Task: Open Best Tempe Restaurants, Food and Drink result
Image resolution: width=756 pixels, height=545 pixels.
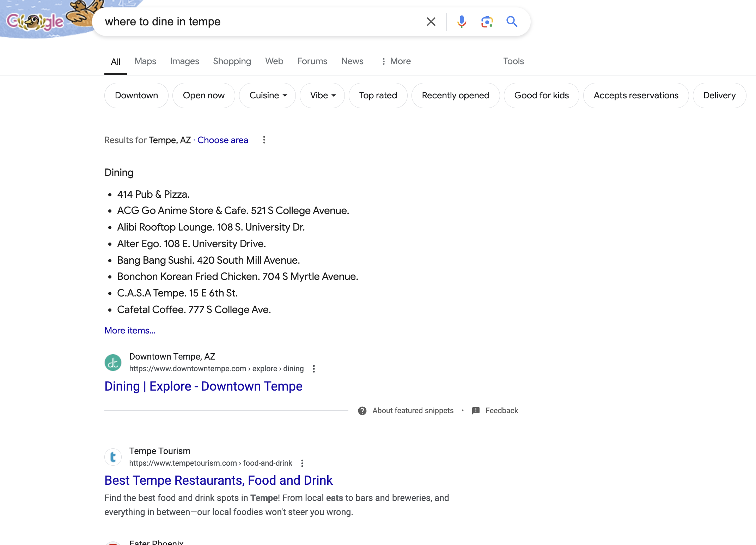Action: tap(219, 480)
